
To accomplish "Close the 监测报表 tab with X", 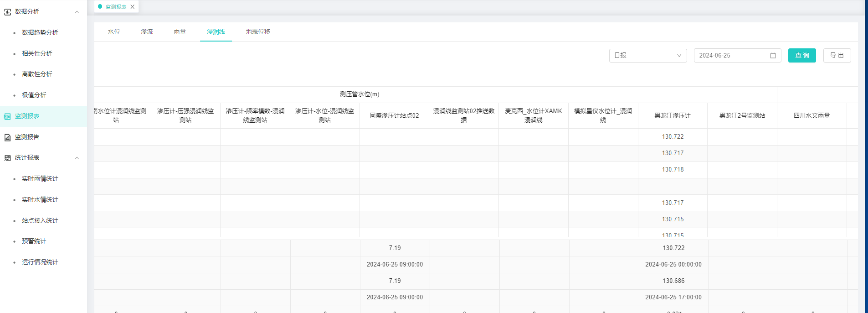I will click(133, 7).
